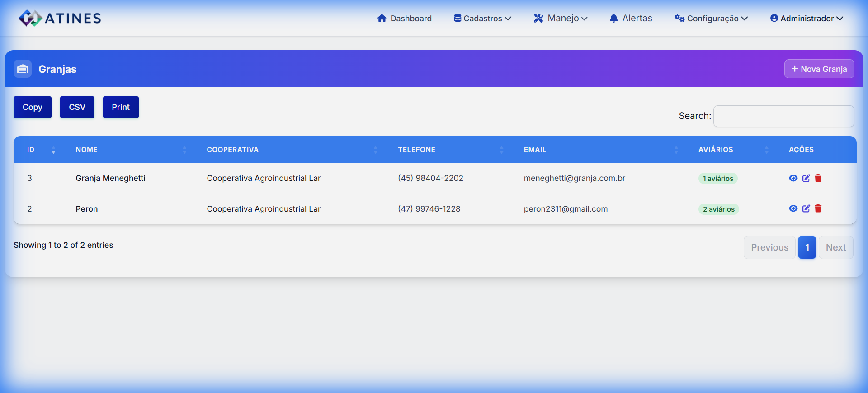This screenshot has height=393, width=868.
Task: Go to Dashboard home icon
Action: tap(382, 18)
